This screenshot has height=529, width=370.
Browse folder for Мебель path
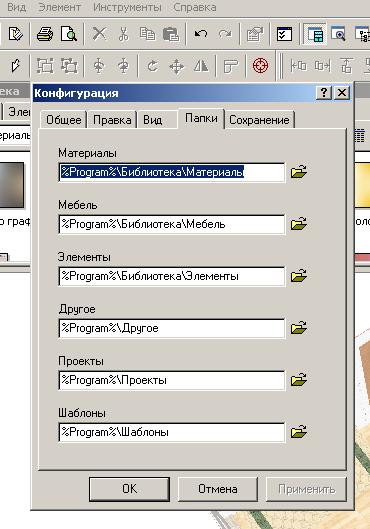(299, 224)
